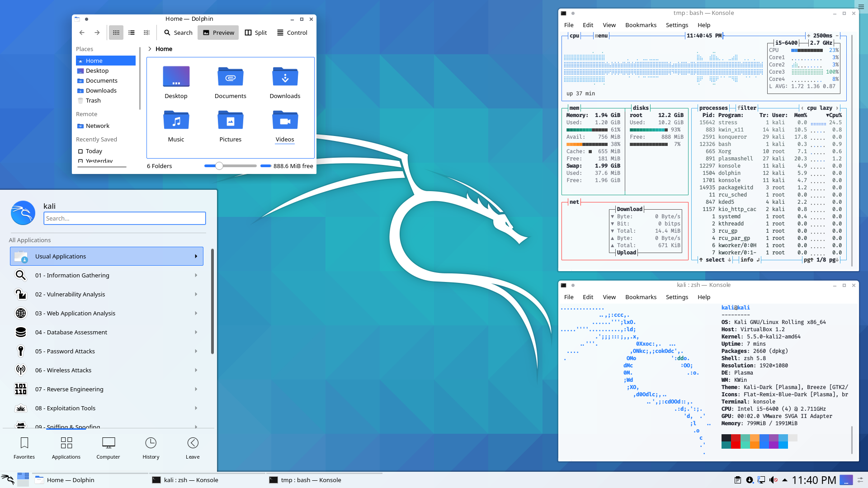Click the Wireless Attacks category icon
Image resolution: width=868 pixels, height=488 pixels.
click(x=20, y=370)
